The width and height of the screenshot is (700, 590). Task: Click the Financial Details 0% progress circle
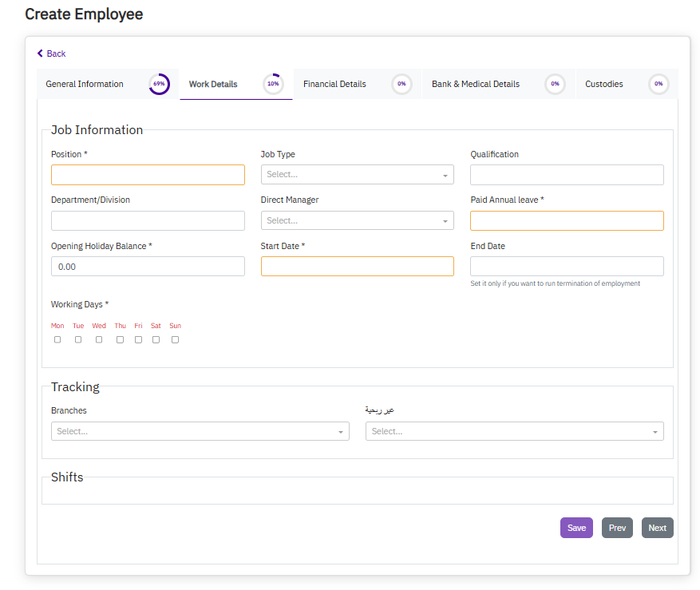pos(401,84)
